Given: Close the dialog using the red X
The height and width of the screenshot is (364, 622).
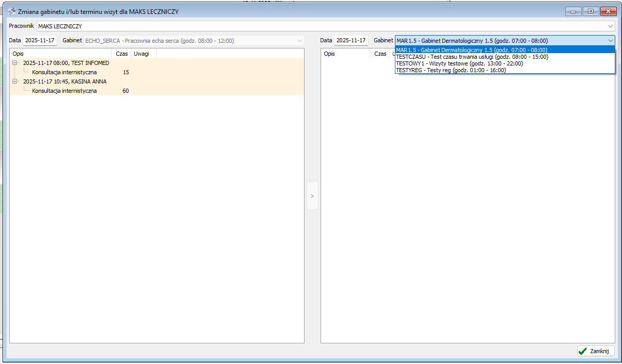Looking at the screenshot, I should 609,11.
